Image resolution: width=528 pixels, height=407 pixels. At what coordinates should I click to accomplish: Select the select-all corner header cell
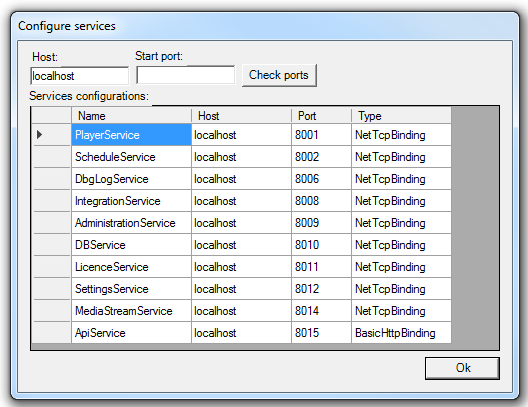pos(52,116)
